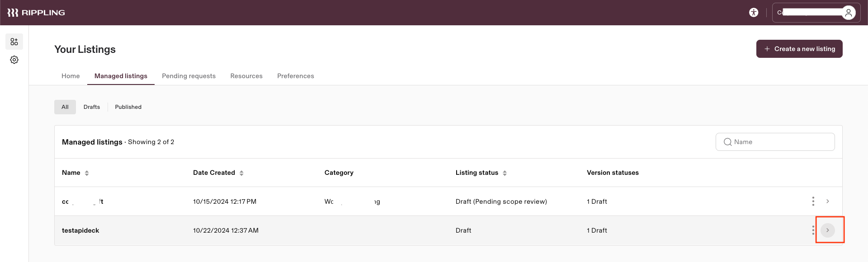Click the testapideck listing name

point(80,230)
